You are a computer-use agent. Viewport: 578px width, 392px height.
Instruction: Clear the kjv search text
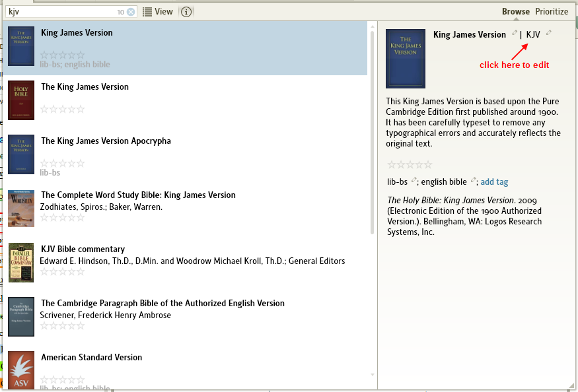(131, 12)
